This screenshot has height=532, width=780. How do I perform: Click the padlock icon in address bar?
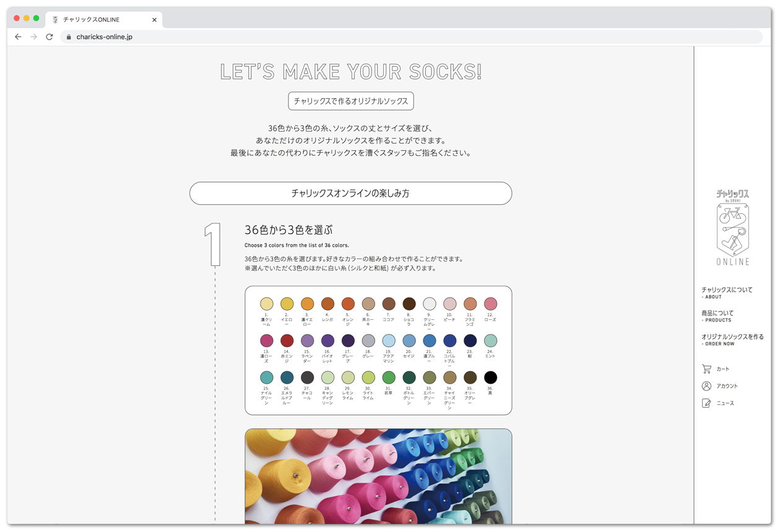point(69,37)
